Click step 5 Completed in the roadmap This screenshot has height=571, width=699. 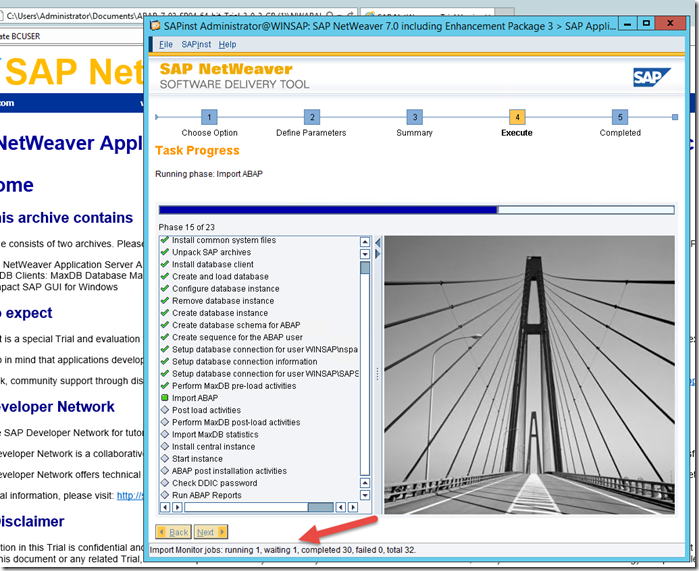tap(620, 117)
